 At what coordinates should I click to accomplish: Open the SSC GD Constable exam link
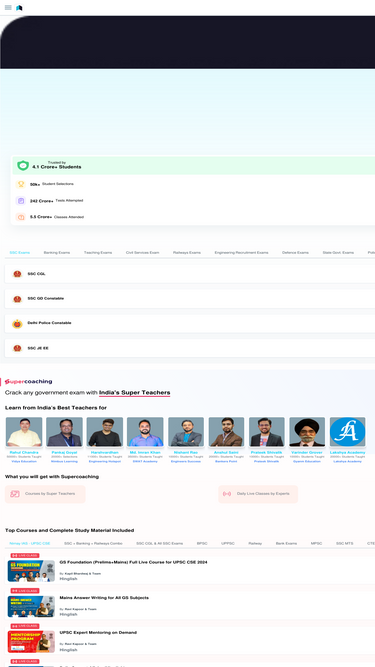point(190,299)
